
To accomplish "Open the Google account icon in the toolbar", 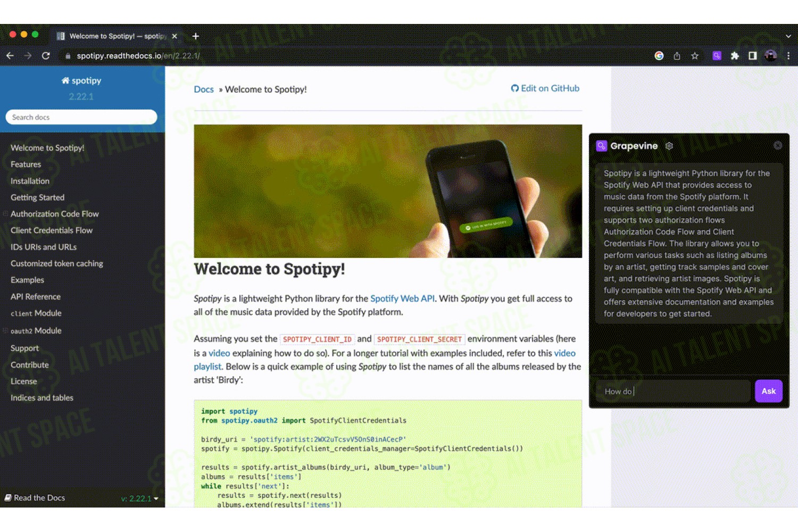I will pos(659,56).
